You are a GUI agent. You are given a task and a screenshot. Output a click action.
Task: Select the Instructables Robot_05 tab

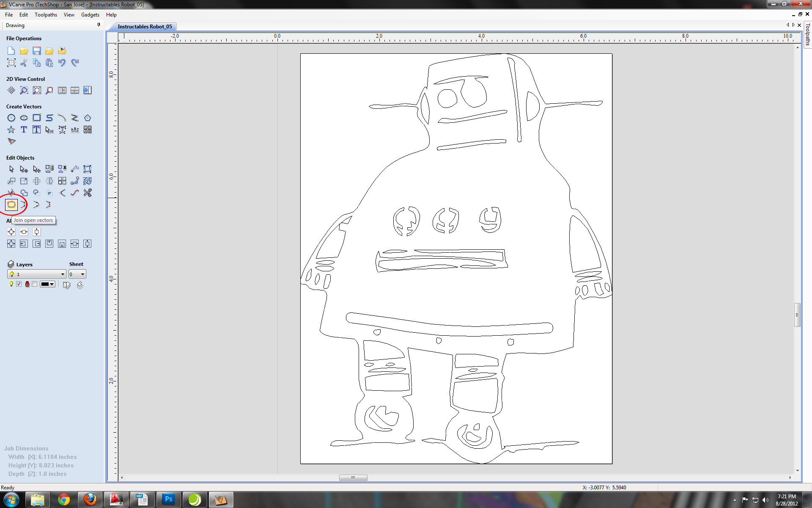tap(145, 26)
